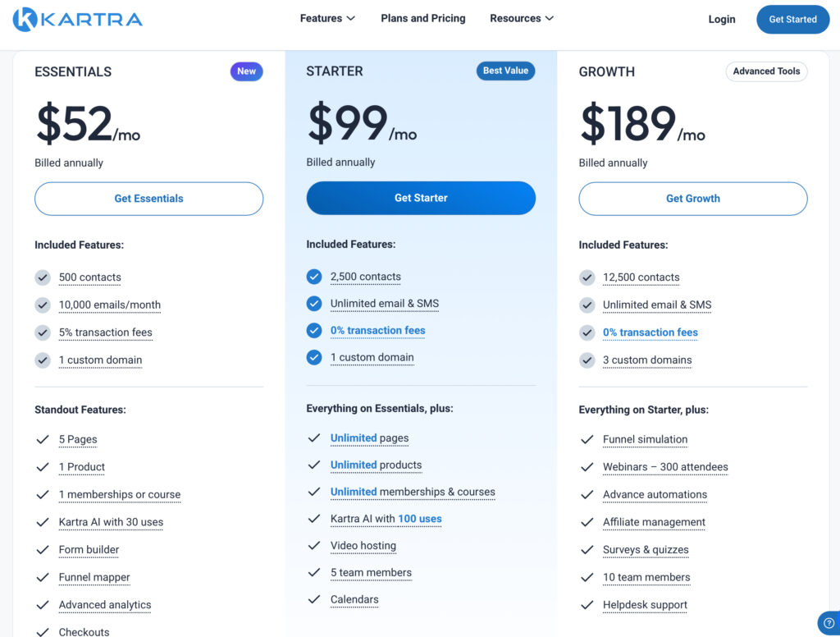
Task: Click the Best Value badge on Starter plan
Action: [x=505, y=71]
